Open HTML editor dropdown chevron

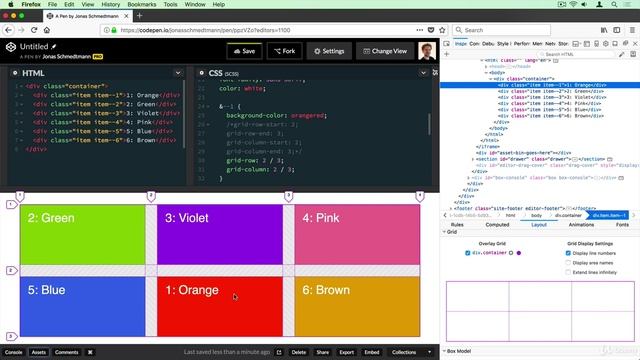click(x=178, y=73)
